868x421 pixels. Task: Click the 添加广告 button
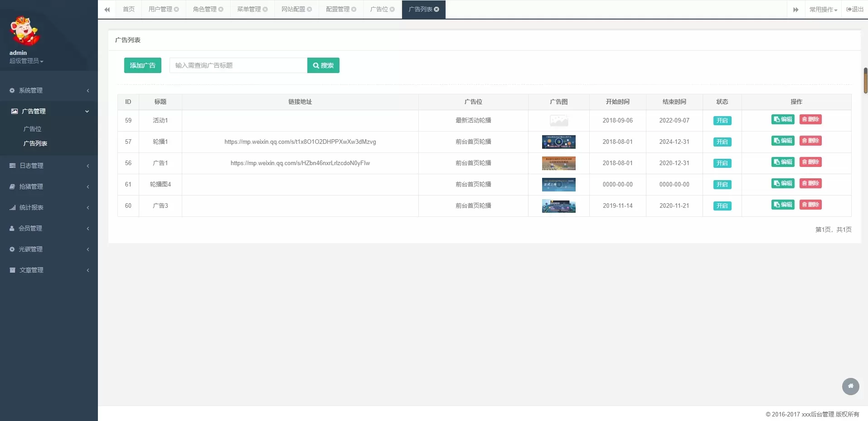point(142,65)
